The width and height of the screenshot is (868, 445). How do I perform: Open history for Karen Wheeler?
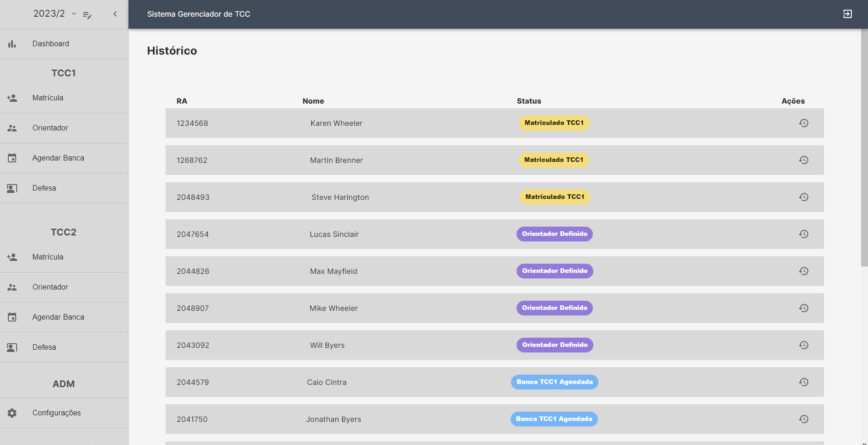pos(804,123)
